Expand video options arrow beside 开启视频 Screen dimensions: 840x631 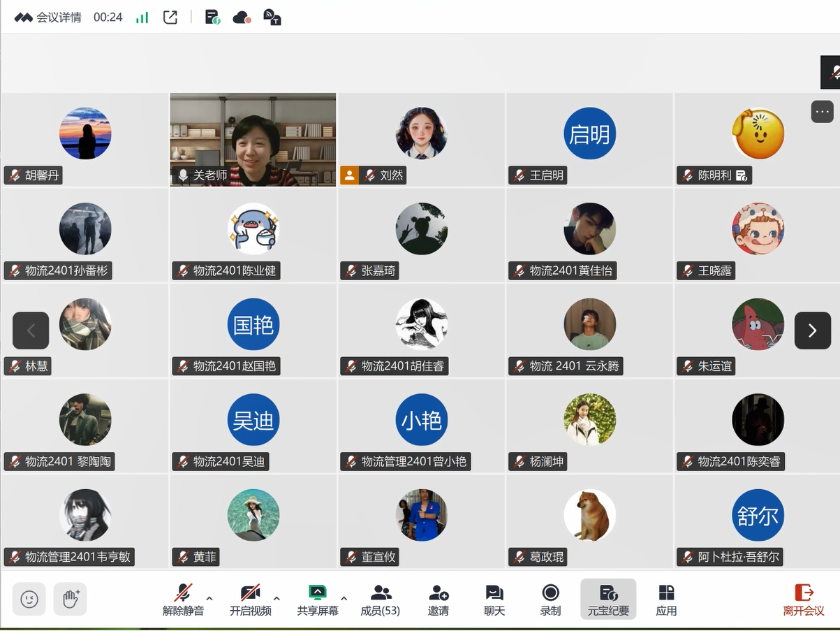tap(277, 598)
